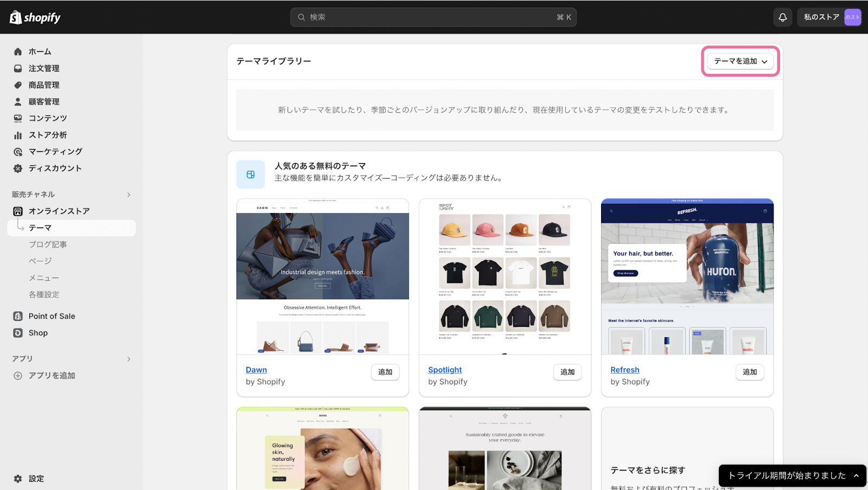Open 顧客管理 in sidebar
Viewport: 868px width, 490px height.
pyautogui.click(x=44, y=101)
